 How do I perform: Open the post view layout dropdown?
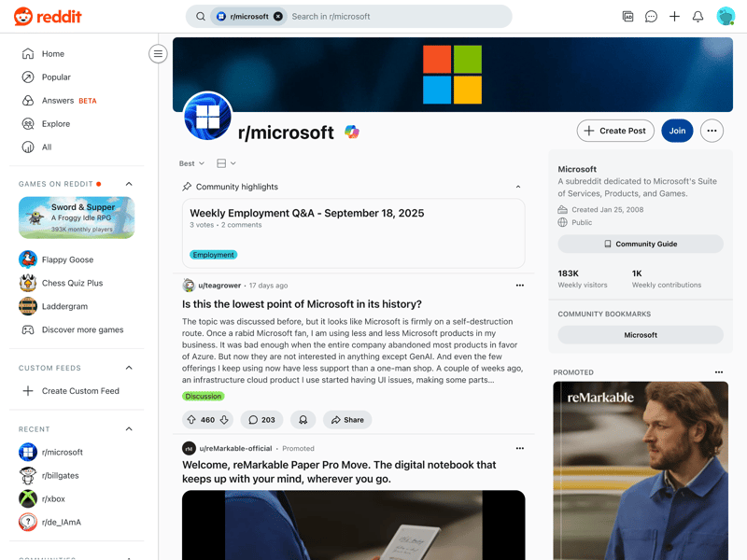pos(226,163)
